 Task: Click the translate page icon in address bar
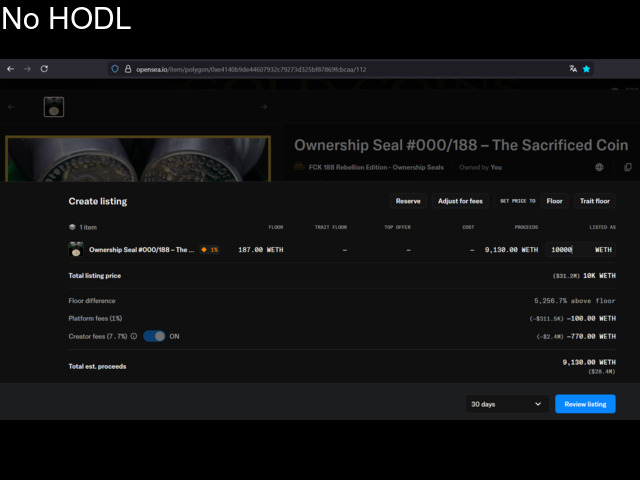[x=573, y=69]
